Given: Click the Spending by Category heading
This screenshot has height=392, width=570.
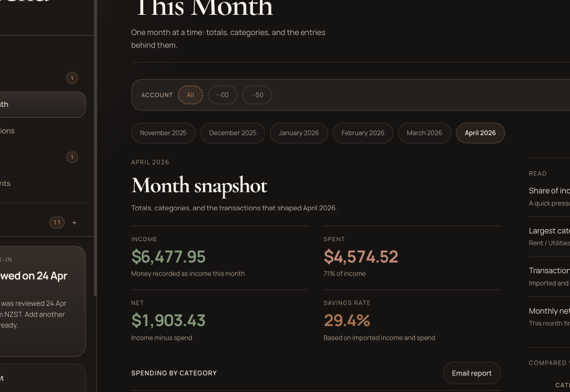Looking at the screenshot, I should coord(174,373).
